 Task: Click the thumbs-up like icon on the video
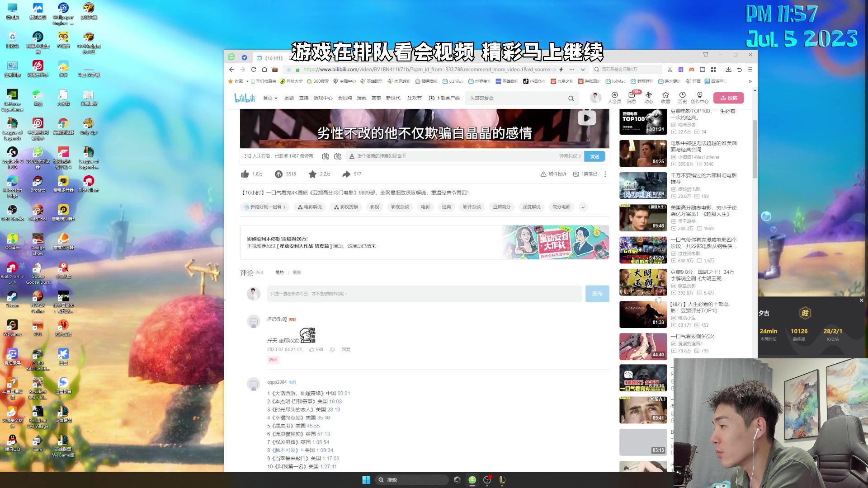pyautogui.click(x=245, y=174)
